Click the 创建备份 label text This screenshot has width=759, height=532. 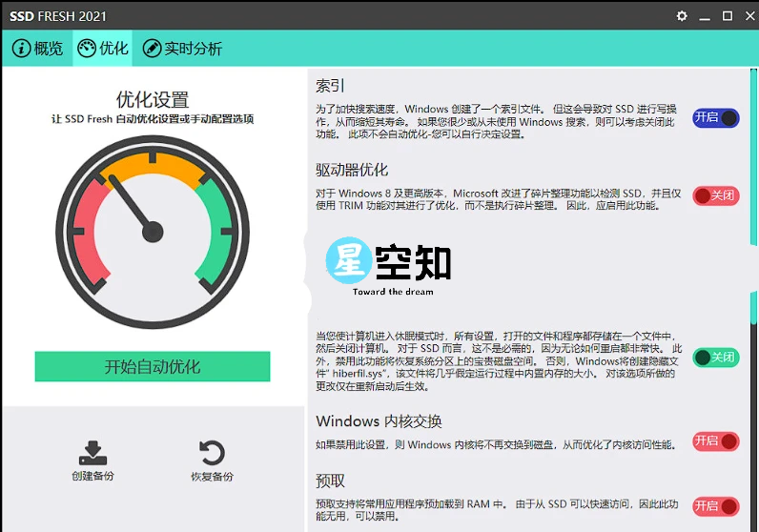pos(92,477)
